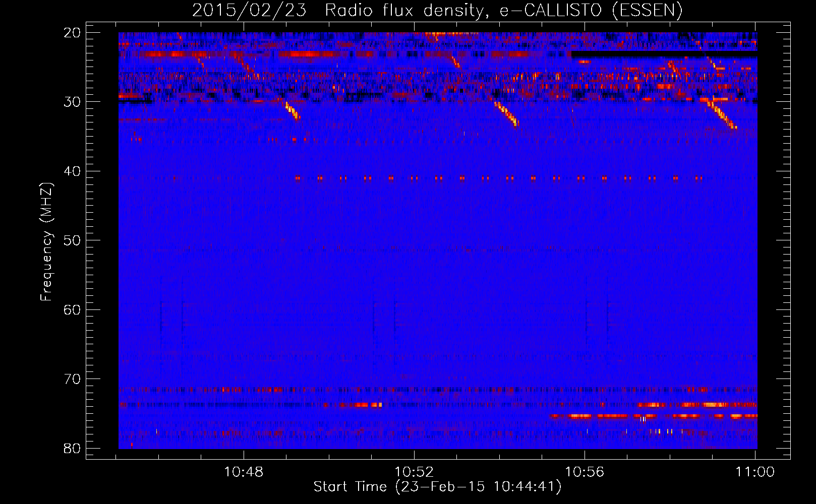Click the 10:56 time tick label
The height and width of the screenshot is (504, 816).
coord(585,472)
